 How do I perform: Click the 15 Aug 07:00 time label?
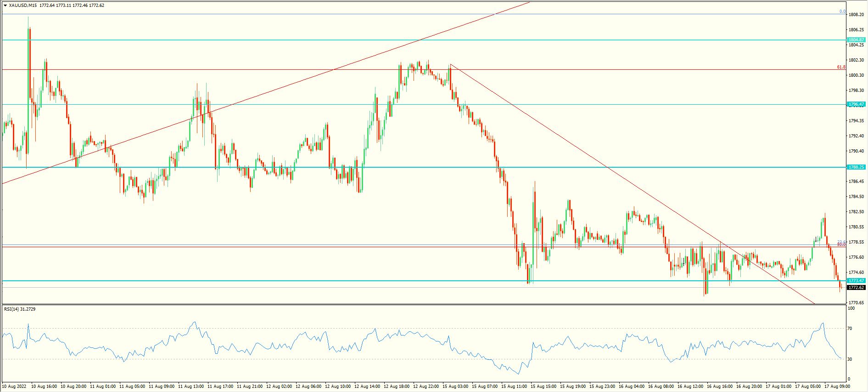485,386
